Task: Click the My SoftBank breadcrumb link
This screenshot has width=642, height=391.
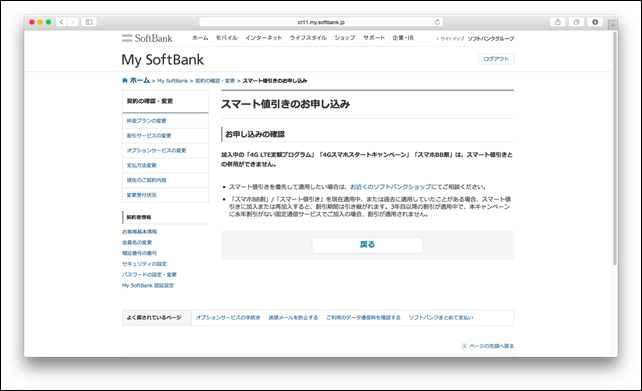Action: (172, 81)
